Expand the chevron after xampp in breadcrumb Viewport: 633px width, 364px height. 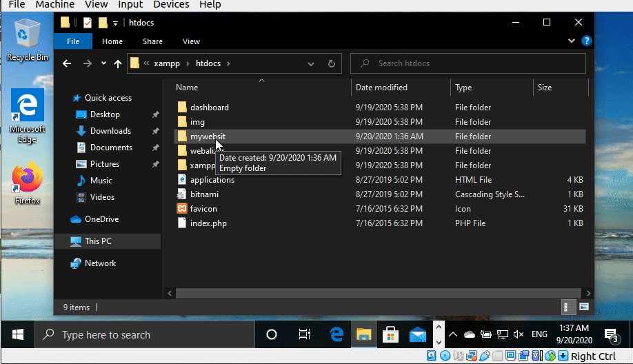click(x=188, y=63)
